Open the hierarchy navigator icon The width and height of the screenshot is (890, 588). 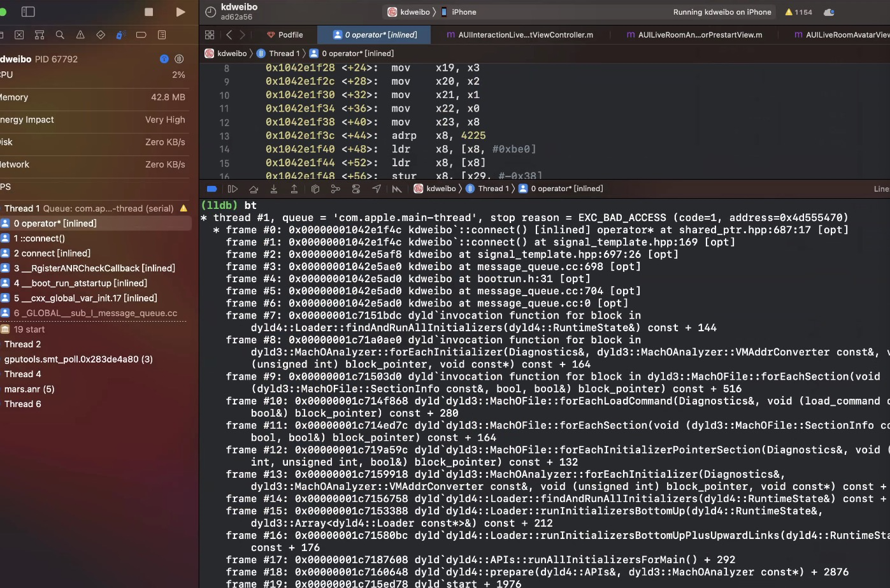(x=39, y=35)
